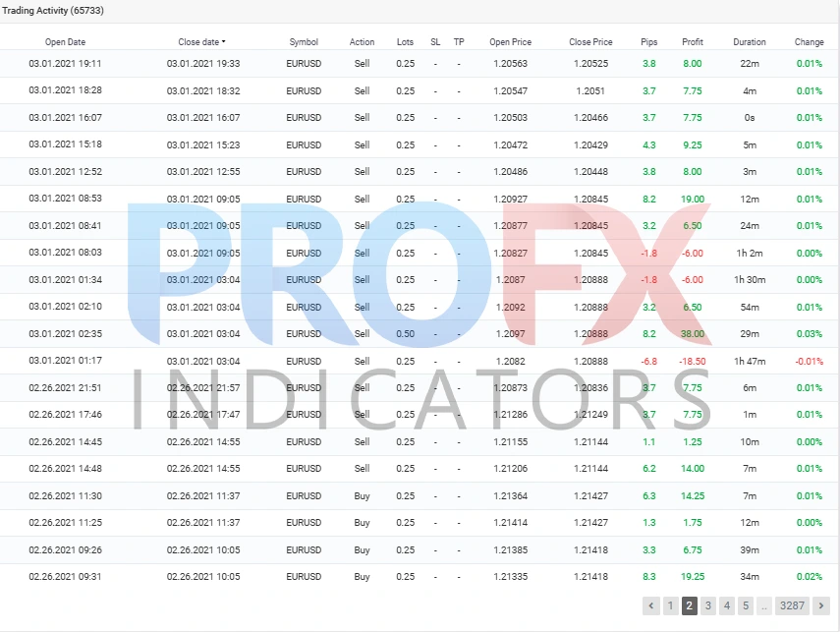Click open price 1.21414

[x=511, y=523]
